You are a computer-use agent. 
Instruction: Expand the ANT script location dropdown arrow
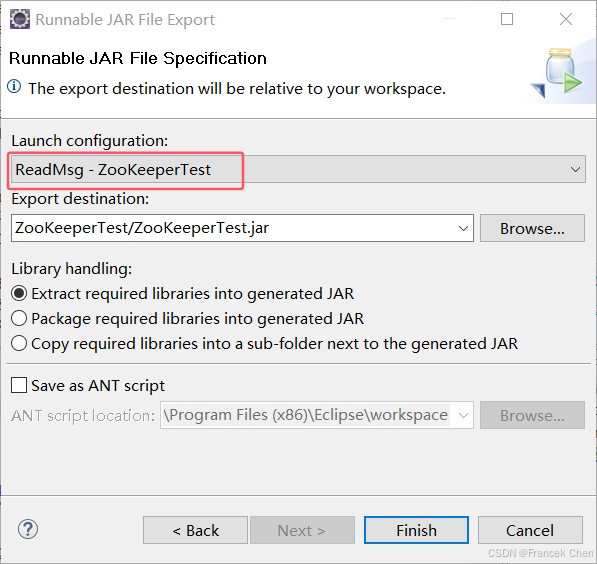pos(463,415)
